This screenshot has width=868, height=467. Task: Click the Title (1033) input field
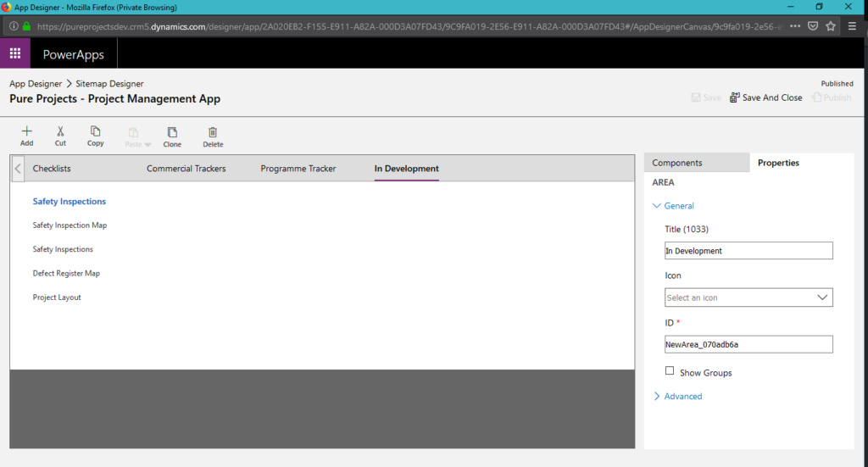pyautogui.click(x=748, y=251)
